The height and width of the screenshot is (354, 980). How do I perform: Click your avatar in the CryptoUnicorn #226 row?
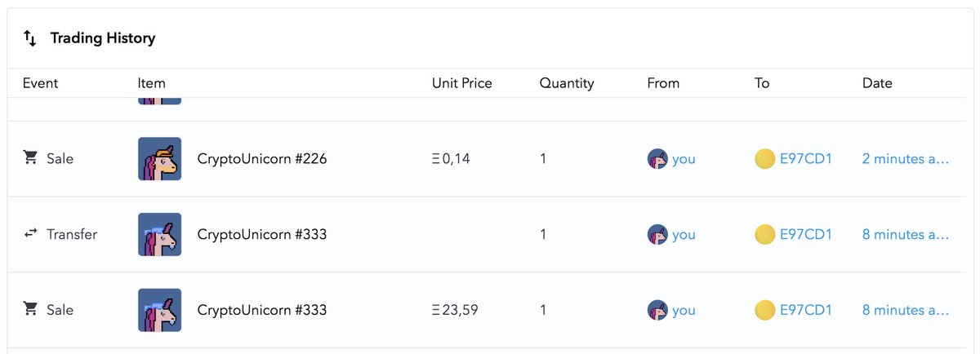point(657,159)
